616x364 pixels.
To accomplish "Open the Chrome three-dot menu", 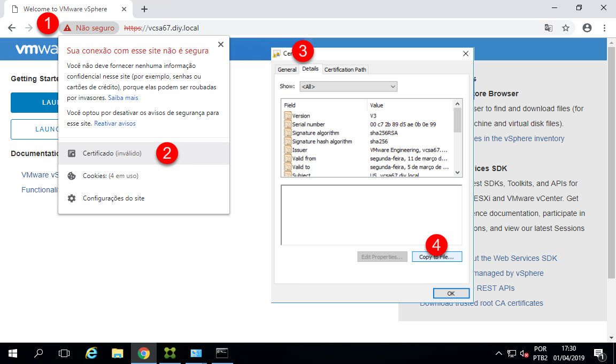I will coord(605,28).
